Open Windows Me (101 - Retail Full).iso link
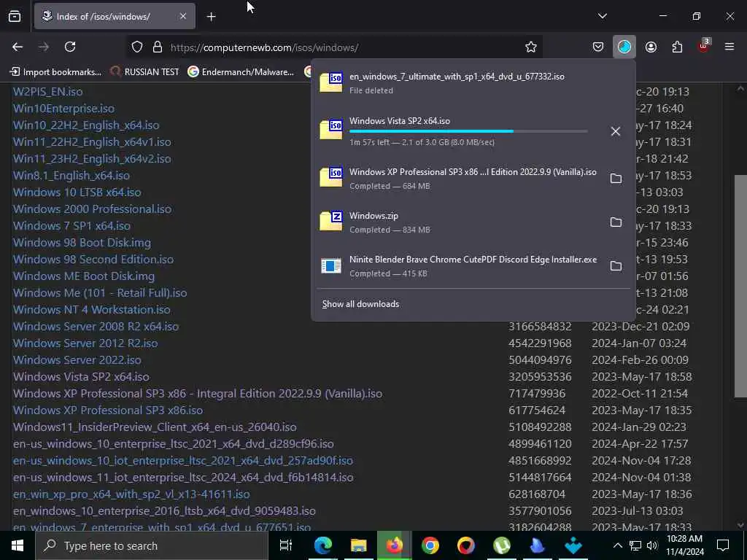The width and height of the screenshot is (747, 560). pos(100,293)
